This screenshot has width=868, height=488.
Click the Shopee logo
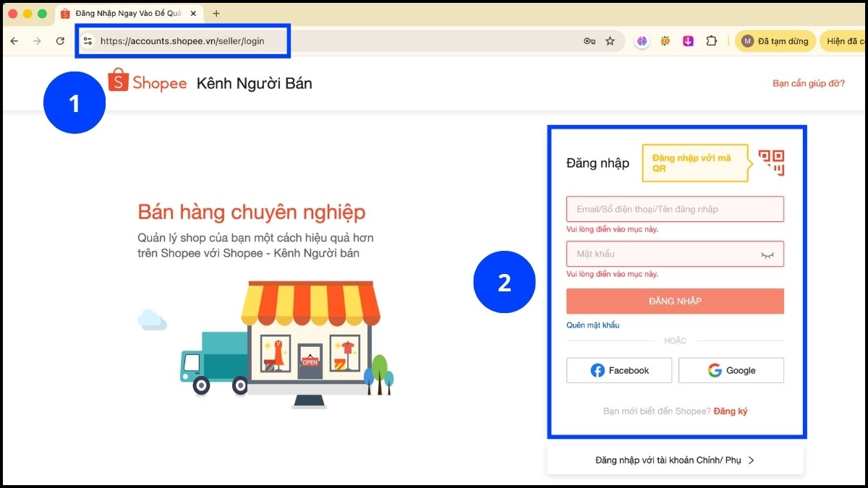coord(148,82)
